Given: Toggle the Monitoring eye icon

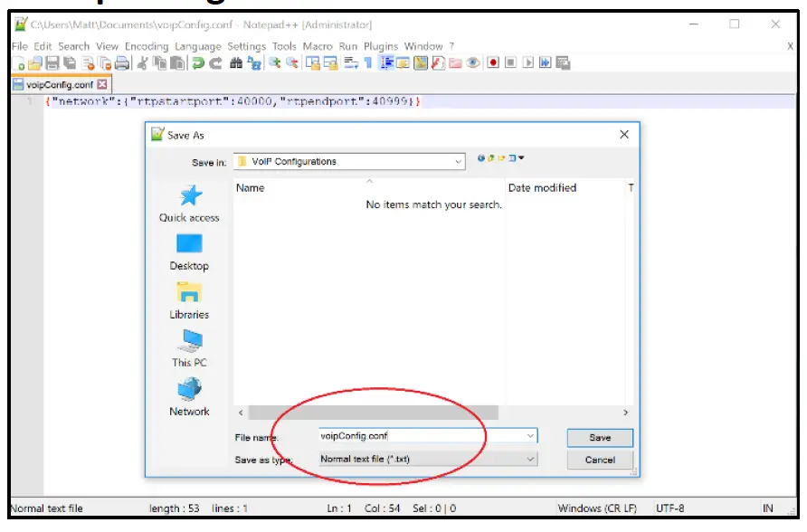Looking at the screenshot, I should click(x=473, y=63).
